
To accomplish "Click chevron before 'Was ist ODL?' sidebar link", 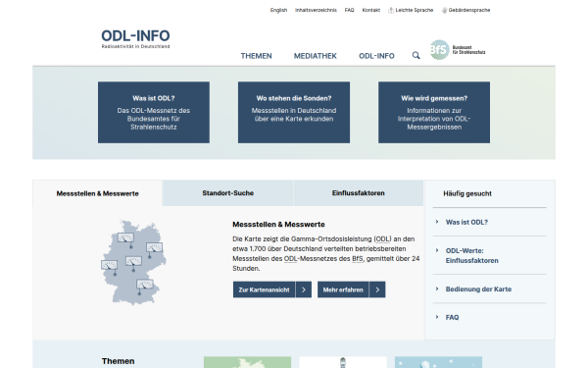I will (x=437, y=222).
